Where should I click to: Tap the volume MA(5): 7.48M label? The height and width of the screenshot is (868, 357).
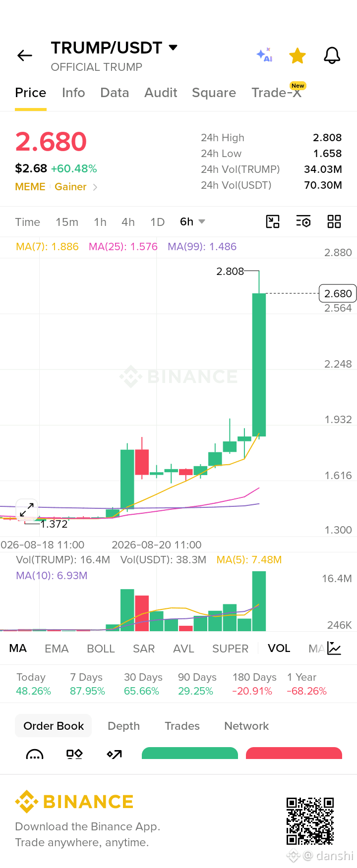pos(249,560)
